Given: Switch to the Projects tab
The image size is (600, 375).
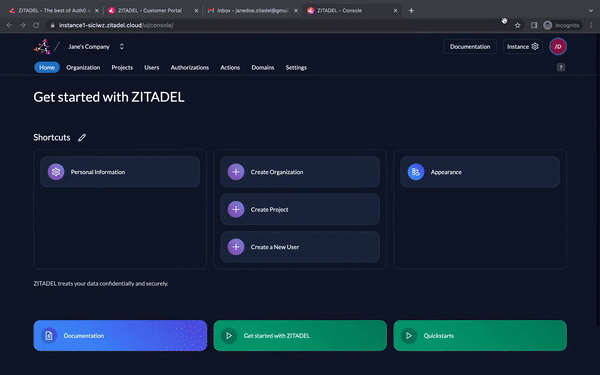Looking at the screenshot, I should click(x=122, y=67).
